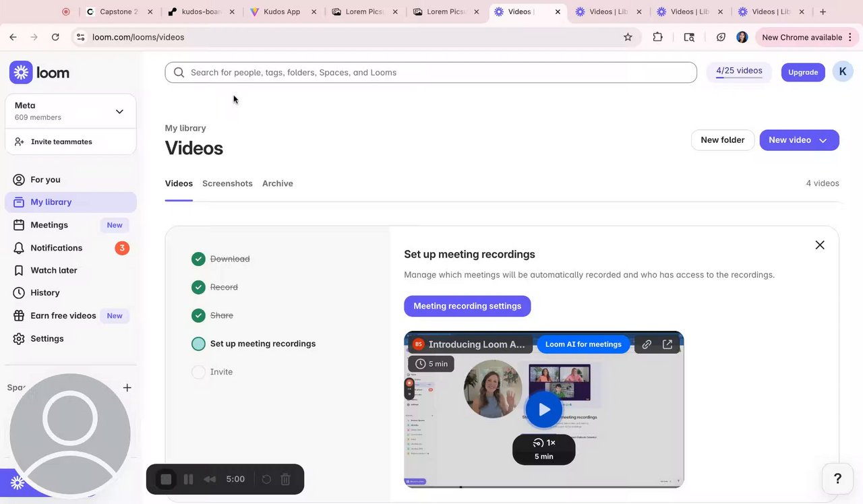Click the tab search magnifier icon in Chrome
Screen dimensions: 863x504
[x=689, y=37]
